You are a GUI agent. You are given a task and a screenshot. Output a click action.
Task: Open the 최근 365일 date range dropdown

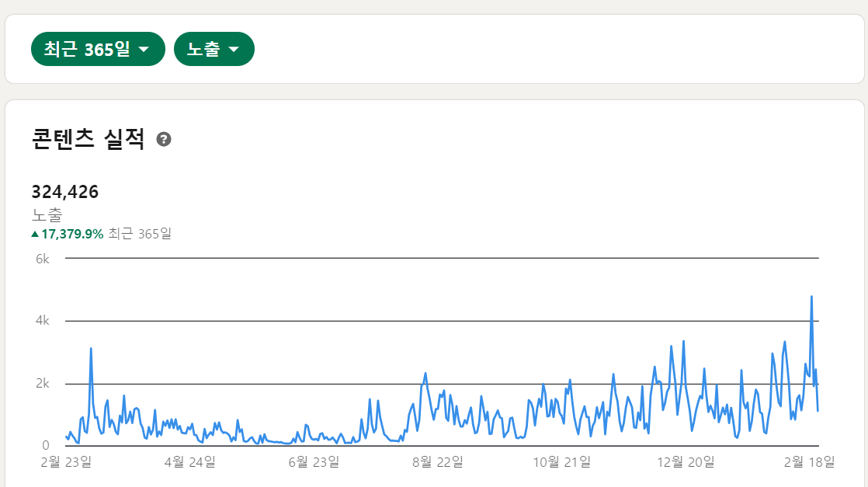(98, 49)
